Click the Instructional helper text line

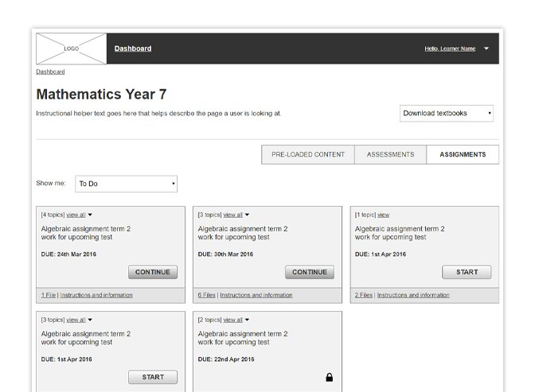[x=158, y=114]
